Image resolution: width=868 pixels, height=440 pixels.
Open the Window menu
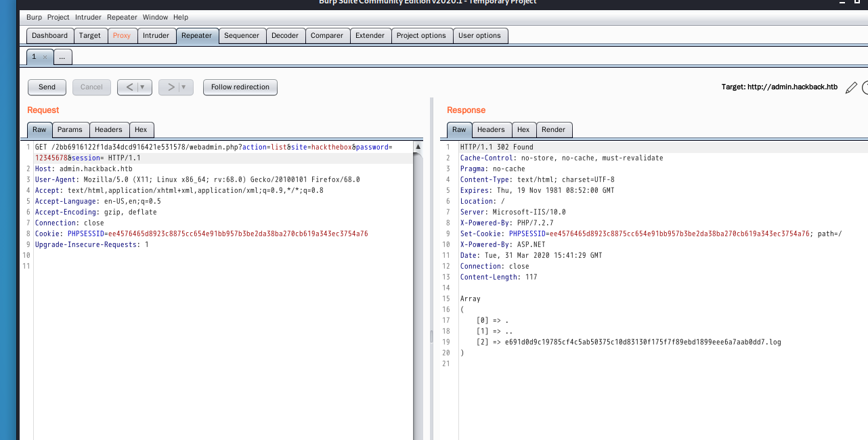pos(155,17)
